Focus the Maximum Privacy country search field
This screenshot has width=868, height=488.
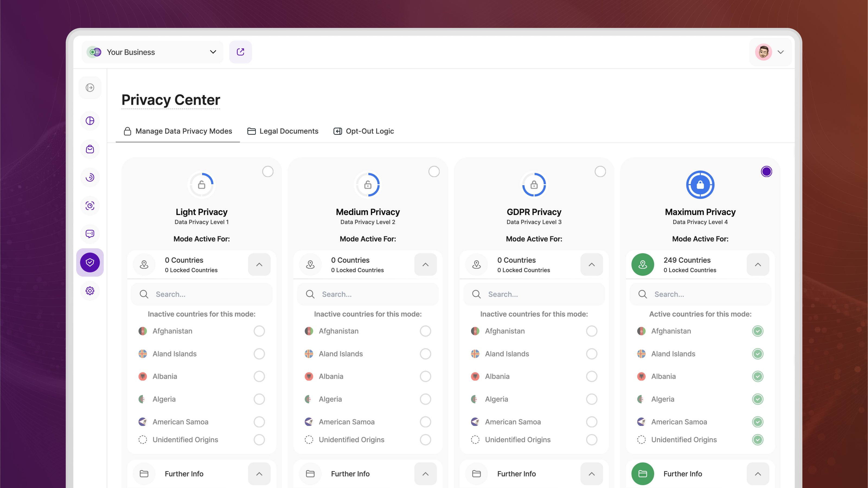click(700, 294)
